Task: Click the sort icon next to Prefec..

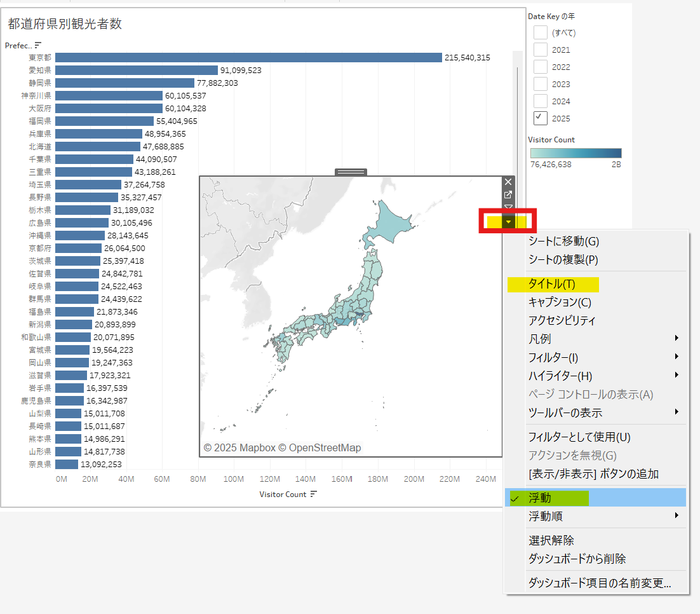Action: coord(38,45)
